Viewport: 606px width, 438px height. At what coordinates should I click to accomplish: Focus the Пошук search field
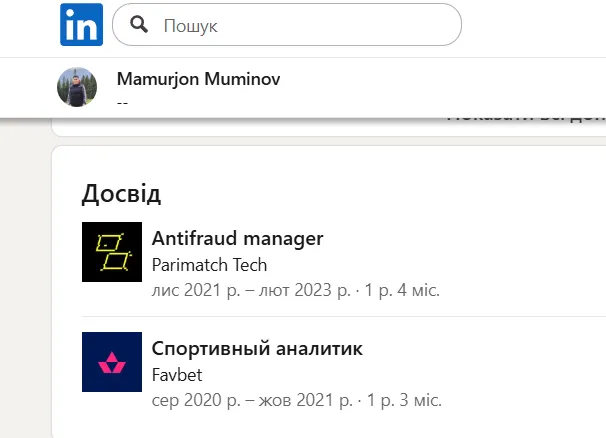(300, 25)
